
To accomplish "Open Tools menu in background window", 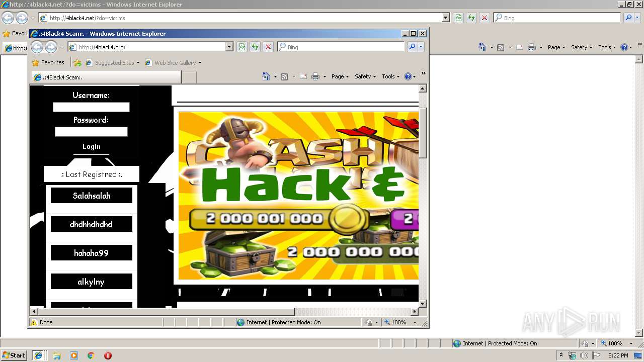I will tap(607, 47).
